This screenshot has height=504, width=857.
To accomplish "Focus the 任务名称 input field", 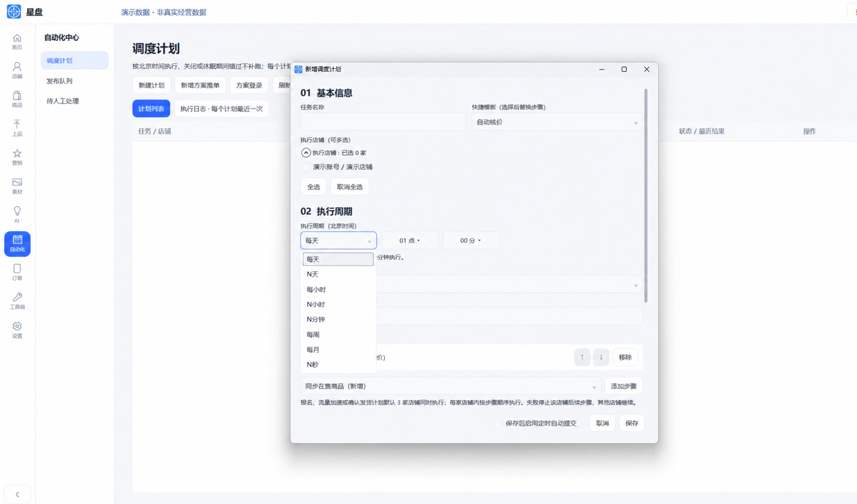I will point(383,122).
